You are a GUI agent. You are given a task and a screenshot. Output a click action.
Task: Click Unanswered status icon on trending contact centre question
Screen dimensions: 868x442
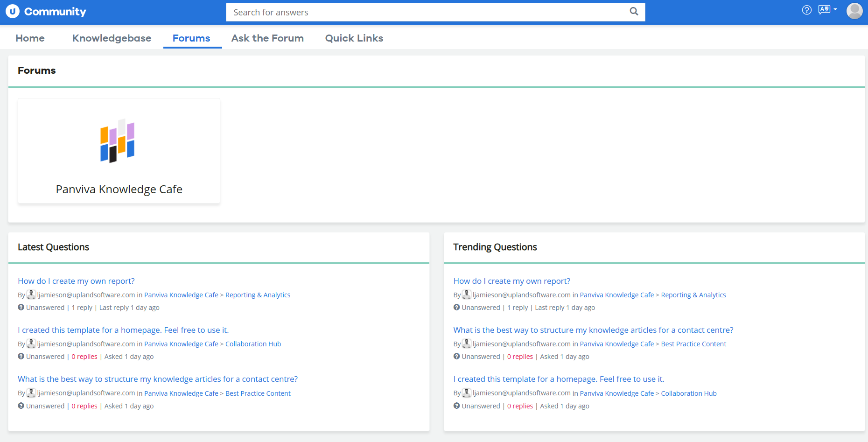pyautogui.click(x=457, y=356)
